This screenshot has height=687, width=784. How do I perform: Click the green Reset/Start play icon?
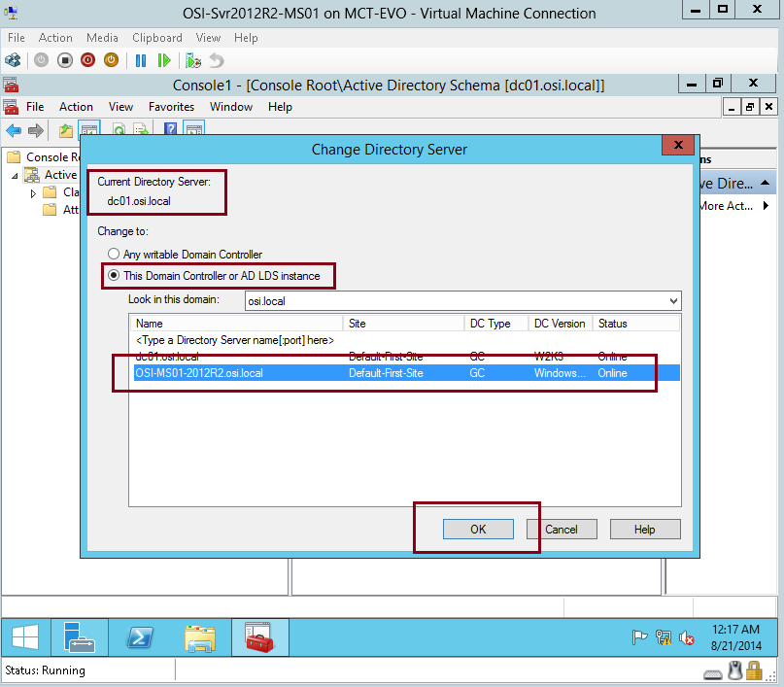163,60
